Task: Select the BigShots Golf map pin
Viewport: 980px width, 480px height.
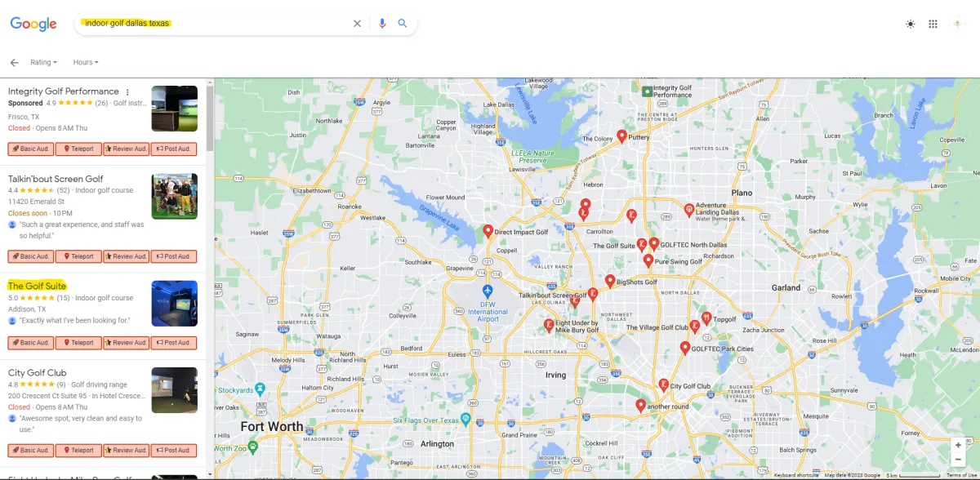Action: [610, 281]
